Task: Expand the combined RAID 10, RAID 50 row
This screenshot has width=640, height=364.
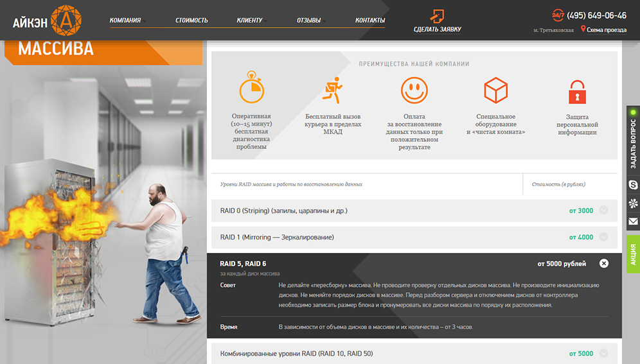Action: (603, 354)
